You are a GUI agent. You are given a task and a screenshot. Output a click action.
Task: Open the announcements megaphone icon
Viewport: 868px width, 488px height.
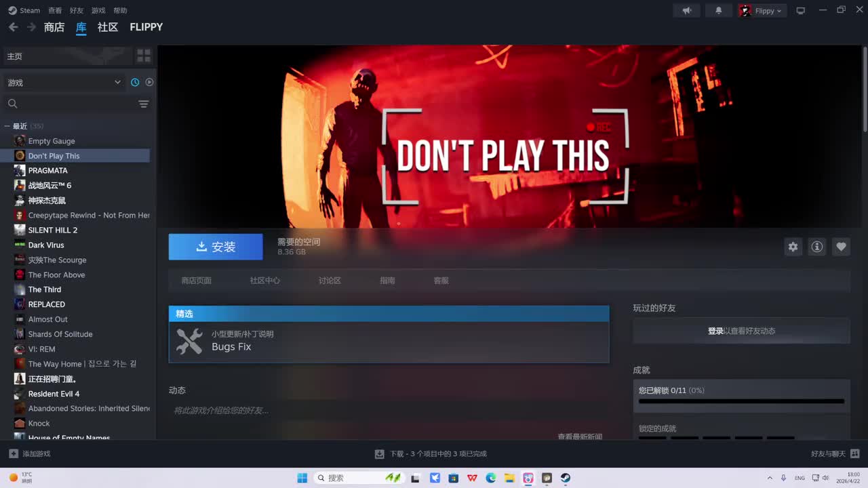point(687,10)
